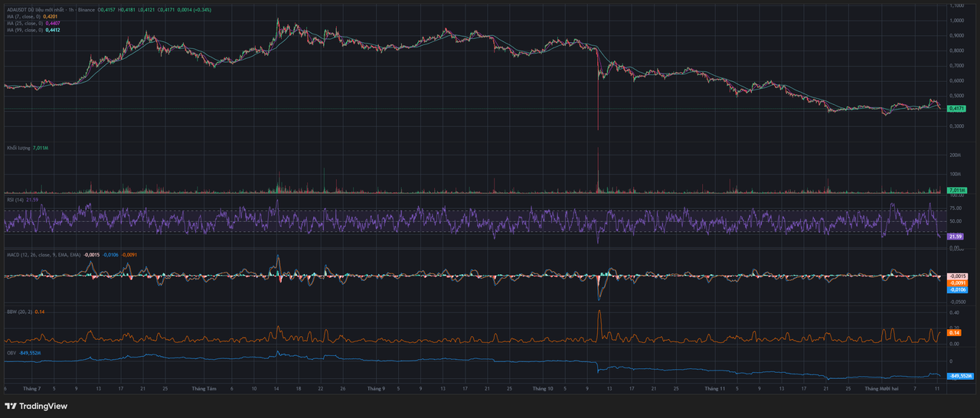Click the 1,1000 label on the price axis
The height and width of the screenshot is (418, 980).
[x=956, y=5]
